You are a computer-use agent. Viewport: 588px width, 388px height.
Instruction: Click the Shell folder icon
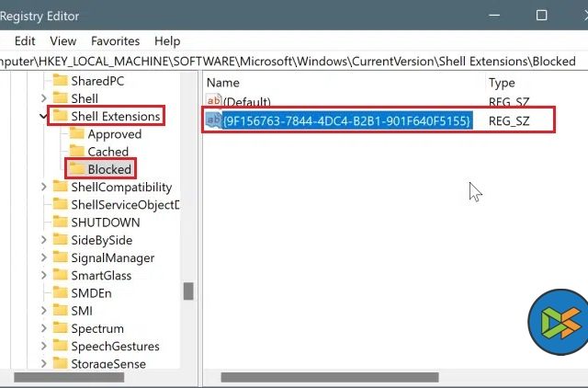click(x=60, y=98)
